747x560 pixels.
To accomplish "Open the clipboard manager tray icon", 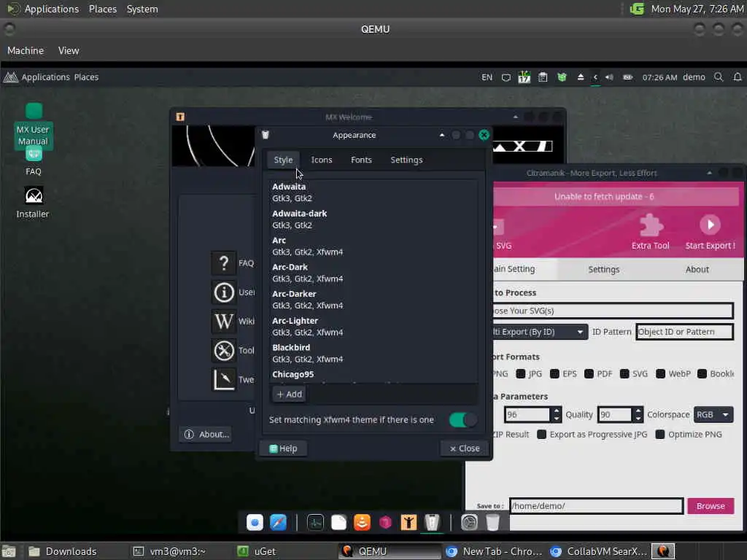I will click(x=543, y=77).
